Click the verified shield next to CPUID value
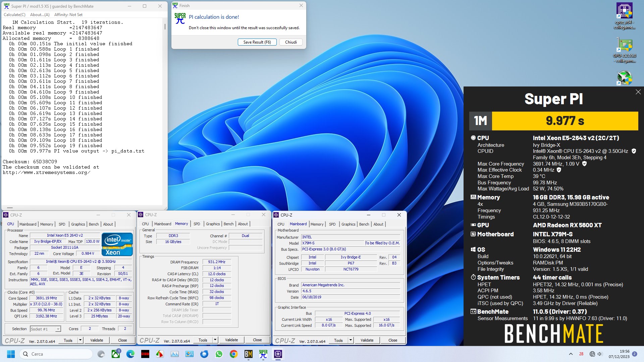Screen dimensions: 644x362 [634, 151]
